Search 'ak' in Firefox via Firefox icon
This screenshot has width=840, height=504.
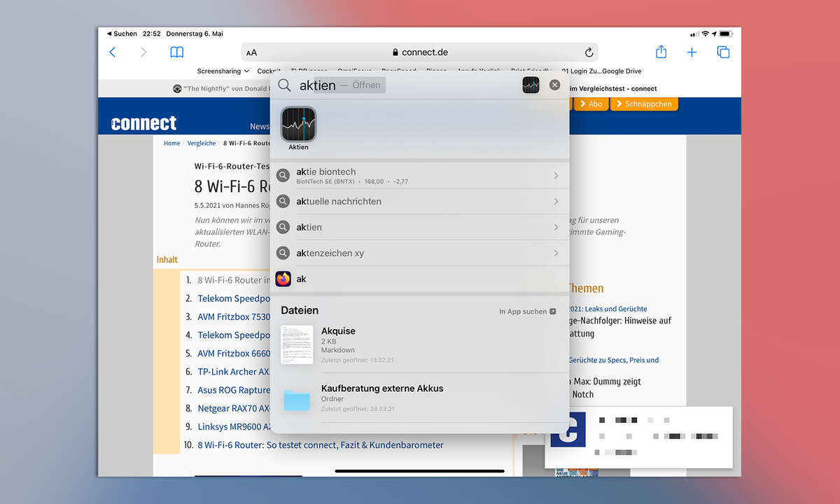(x=283, y=279)
